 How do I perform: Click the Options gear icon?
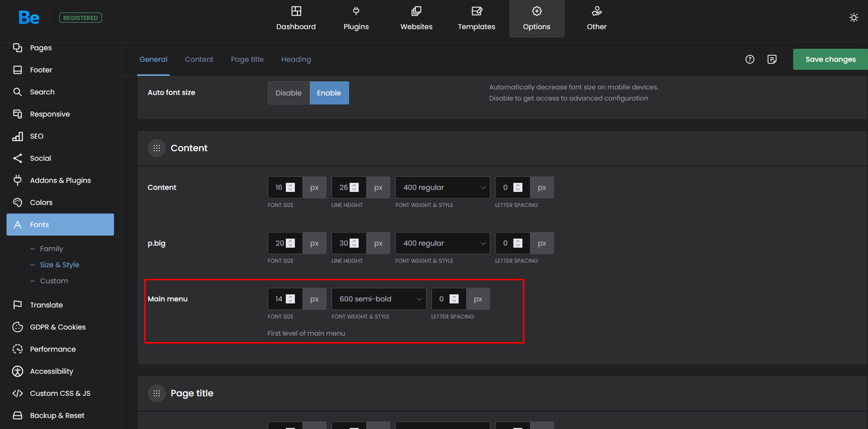537,11
